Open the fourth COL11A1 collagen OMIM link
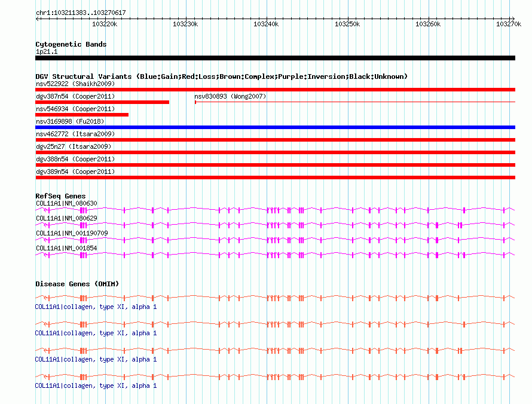 coord(96,386)
